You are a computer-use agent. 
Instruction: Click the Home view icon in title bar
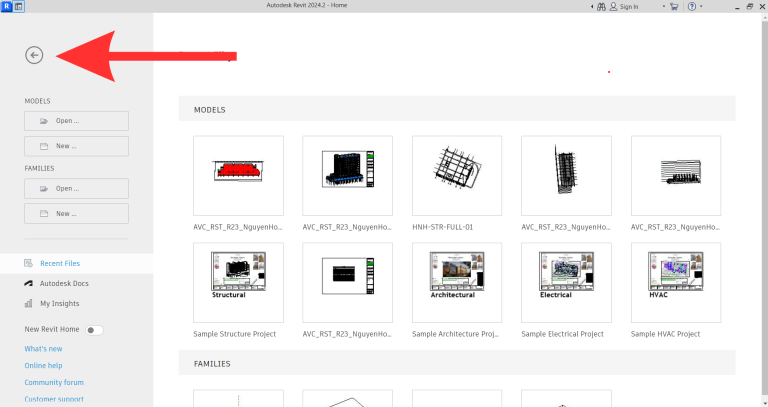[20, 6]
